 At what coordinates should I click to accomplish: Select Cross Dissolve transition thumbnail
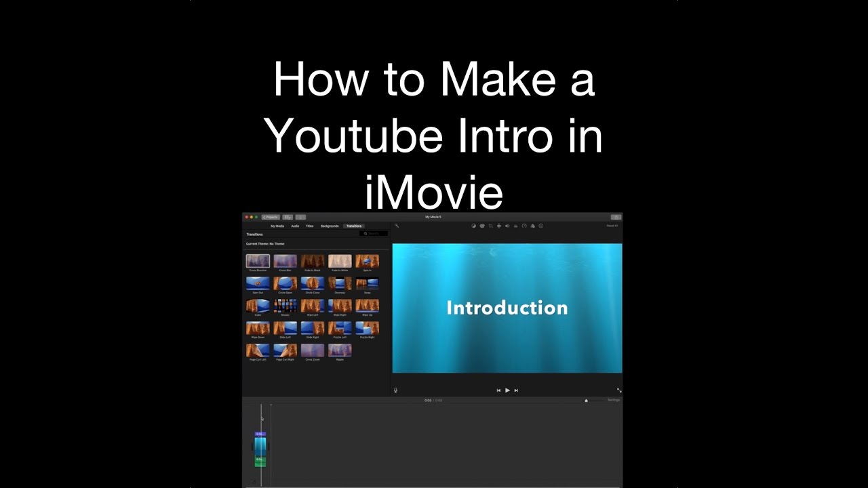258,261
